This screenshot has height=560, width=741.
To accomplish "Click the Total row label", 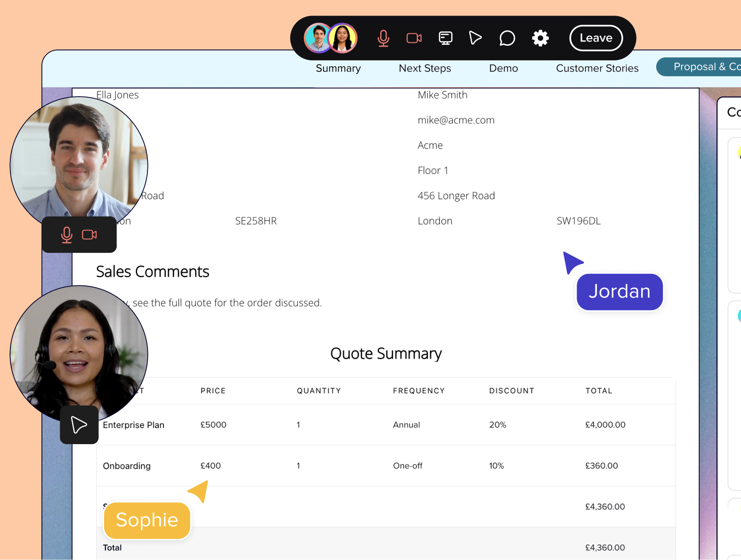I will (112, 548).
